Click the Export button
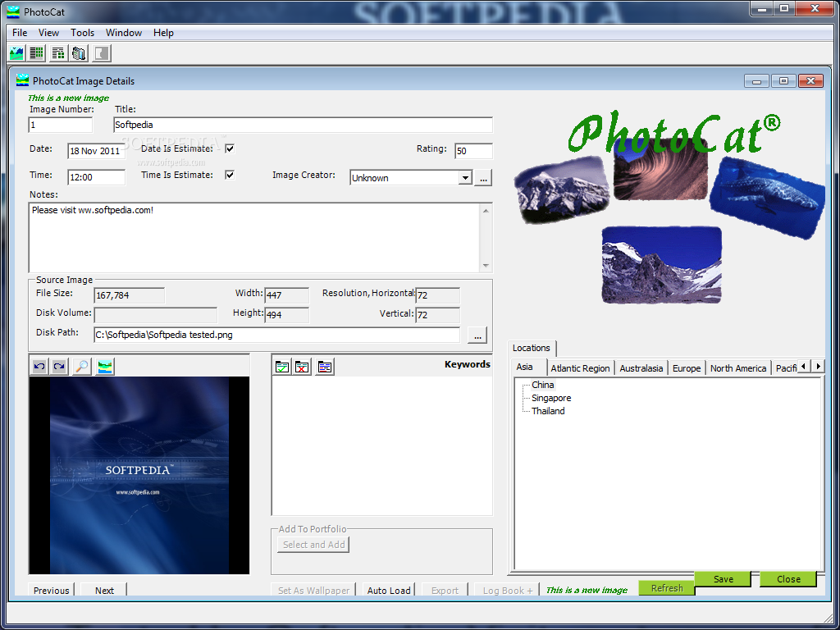Viewport: 840px width, 630px height. tap(445, 590)
